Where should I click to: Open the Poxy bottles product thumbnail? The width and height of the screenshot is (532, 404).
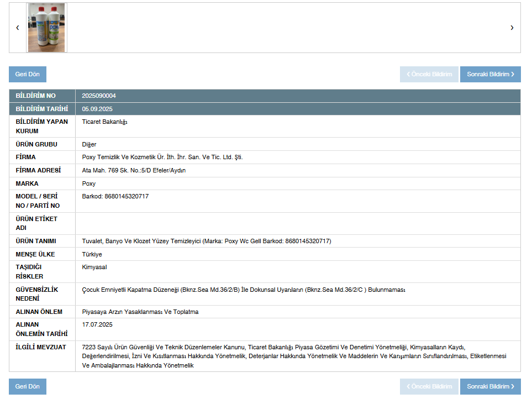(47, 28)
